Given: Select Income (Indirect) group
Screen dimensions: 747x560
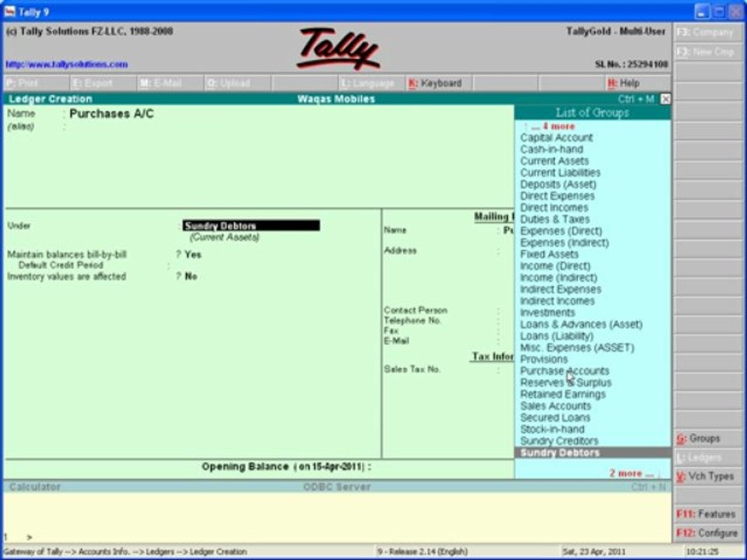Looking at the screenshot, I should click(559, 278).
